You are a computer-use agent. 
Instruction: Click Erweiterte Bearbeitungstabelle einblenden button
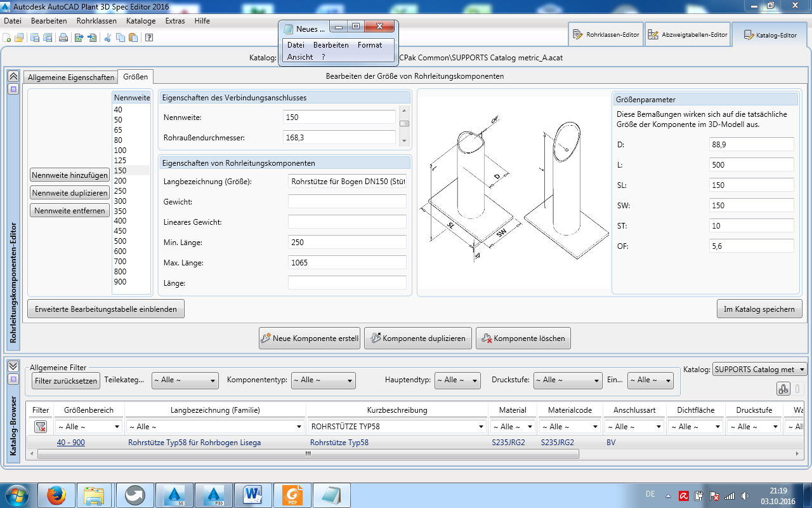106,309
